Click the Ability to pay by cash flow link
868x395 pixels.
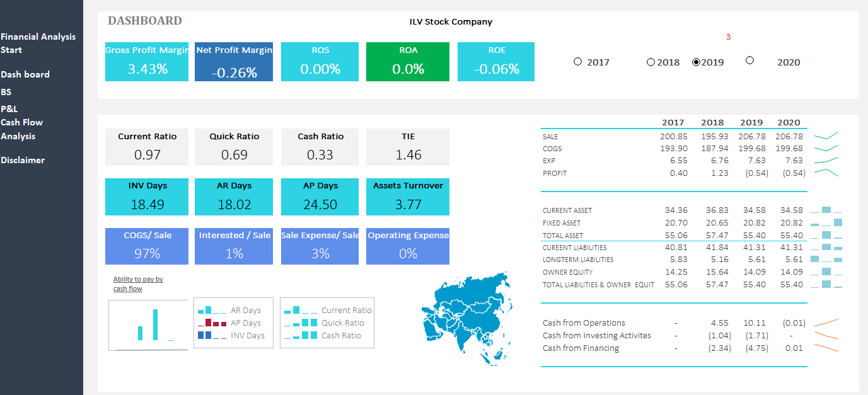tap(138, 283)
